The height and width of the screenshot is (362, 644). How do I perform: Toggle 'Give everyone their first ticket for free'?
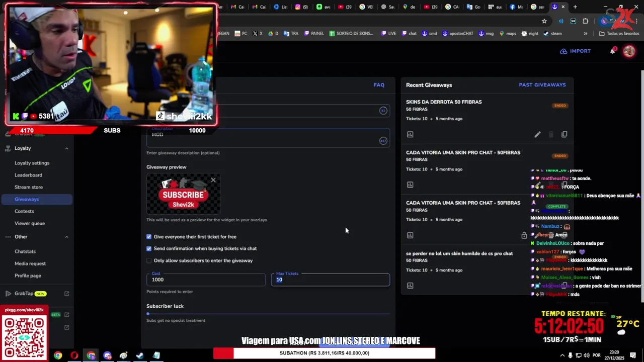tap(149, 237)
